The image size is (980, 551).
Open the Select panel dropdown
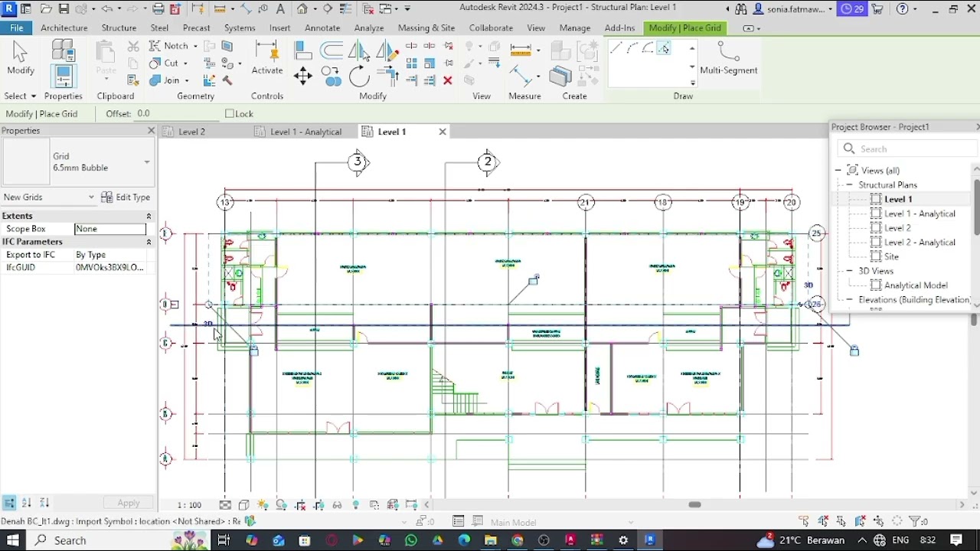[x=20, y=96]
